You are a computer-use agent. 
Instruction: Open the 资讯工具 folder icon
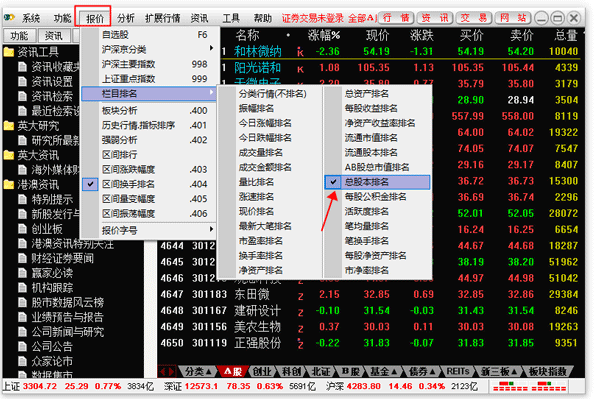(9, 52)
